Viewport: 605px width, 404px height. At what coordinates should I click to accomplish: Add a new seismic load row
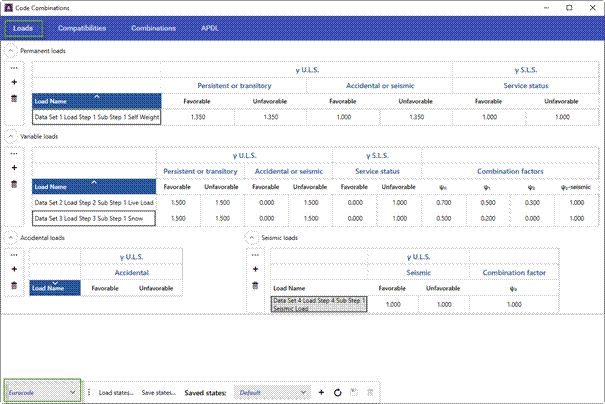(x=255, y=269)
